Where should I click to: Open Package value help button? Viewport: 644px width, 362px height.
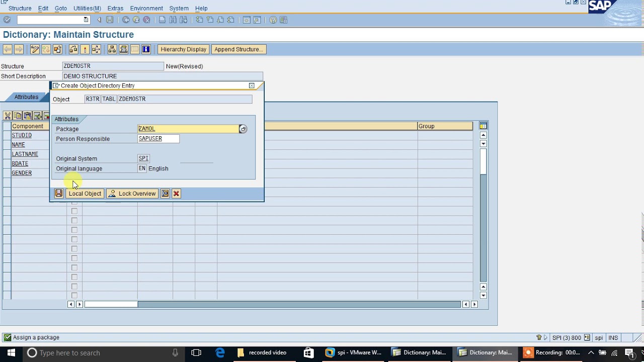(243, 129)
